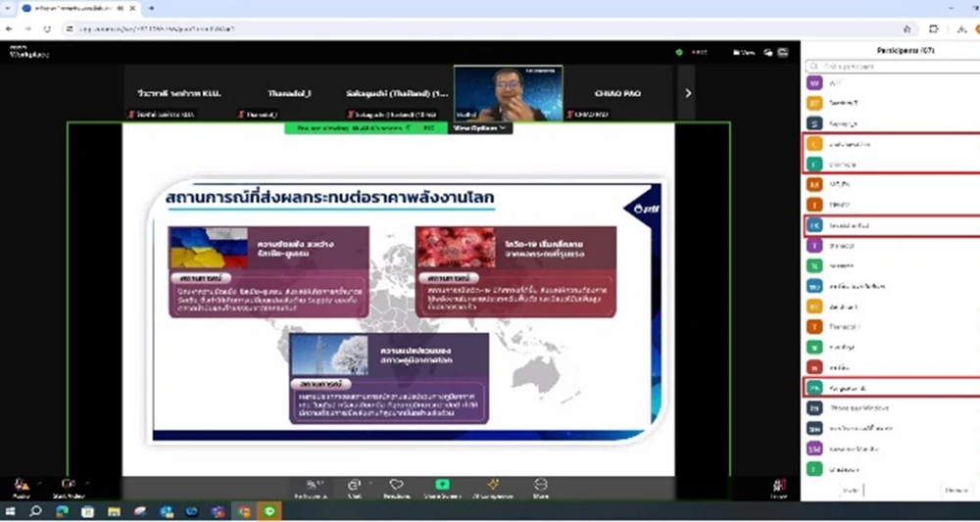Reload the page with browser refresh icon

click(47, 28)
